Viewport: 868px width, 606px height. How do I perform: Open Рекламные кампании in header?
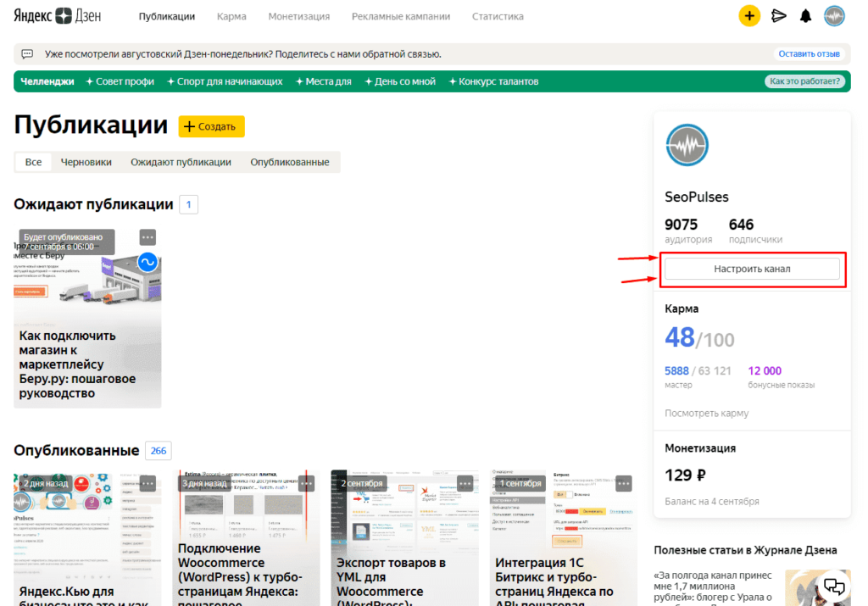401,17
